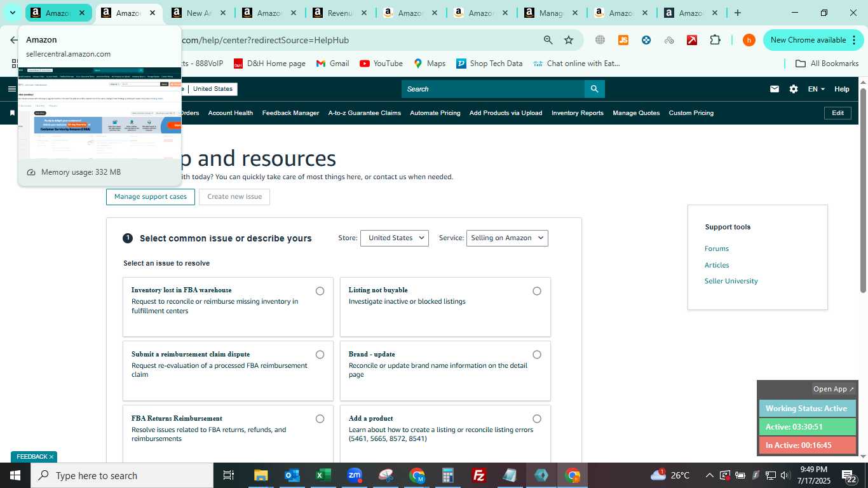Open Snipping Tool from the taskbar
This screenshot has width=868, height=488.
pyautogui.click(x=386, y=475)
